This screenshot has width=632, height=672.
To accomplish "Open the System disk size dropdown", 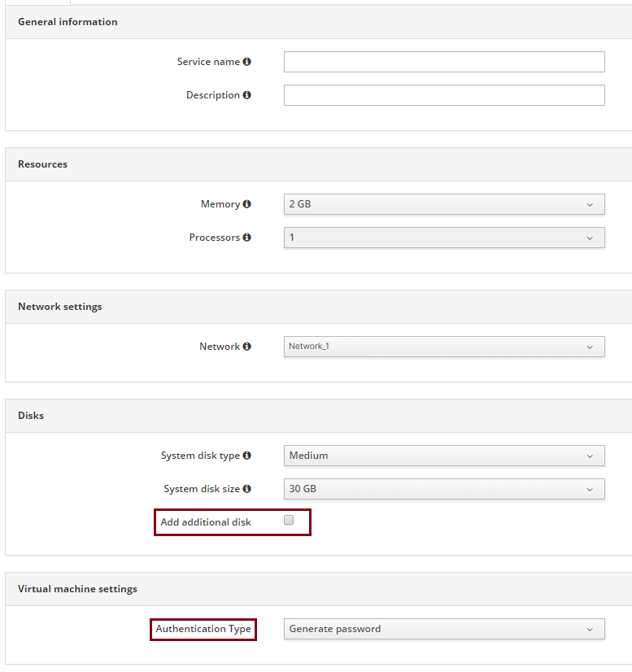I will pyautogui.click(x=444, y=489).
